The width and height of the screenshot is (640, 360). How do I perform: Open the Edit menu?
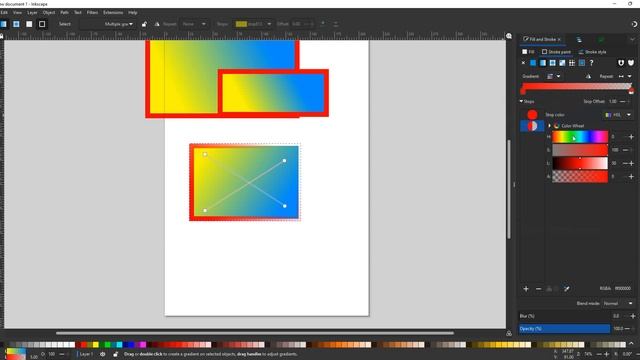pyautogui.click(x=4, y=13)
